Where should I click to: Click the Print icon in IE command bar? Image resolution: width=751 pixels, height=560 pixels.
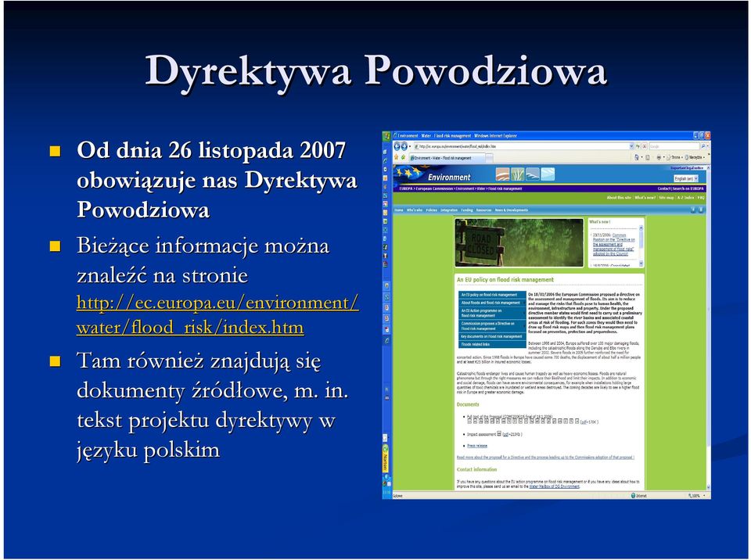click(659, 157)
